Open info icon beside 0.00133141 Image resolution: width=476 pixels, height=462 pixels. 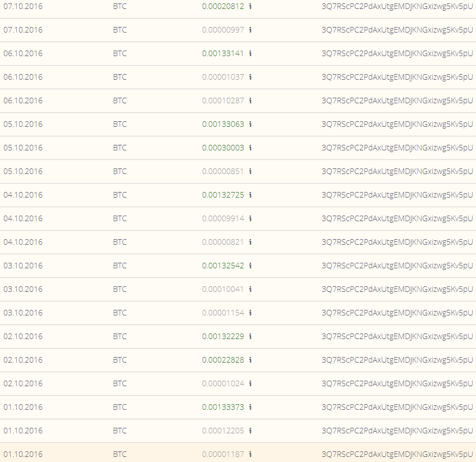(250, 53)
